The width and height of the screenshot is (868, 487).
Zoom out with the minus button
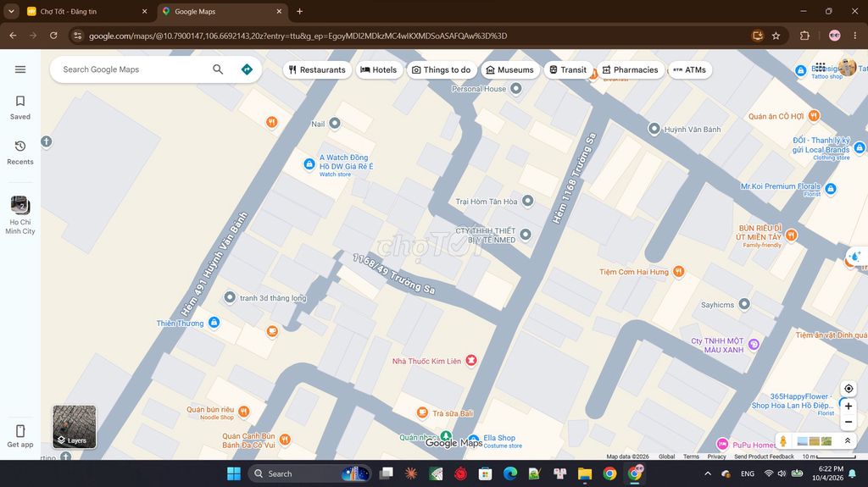848,423
